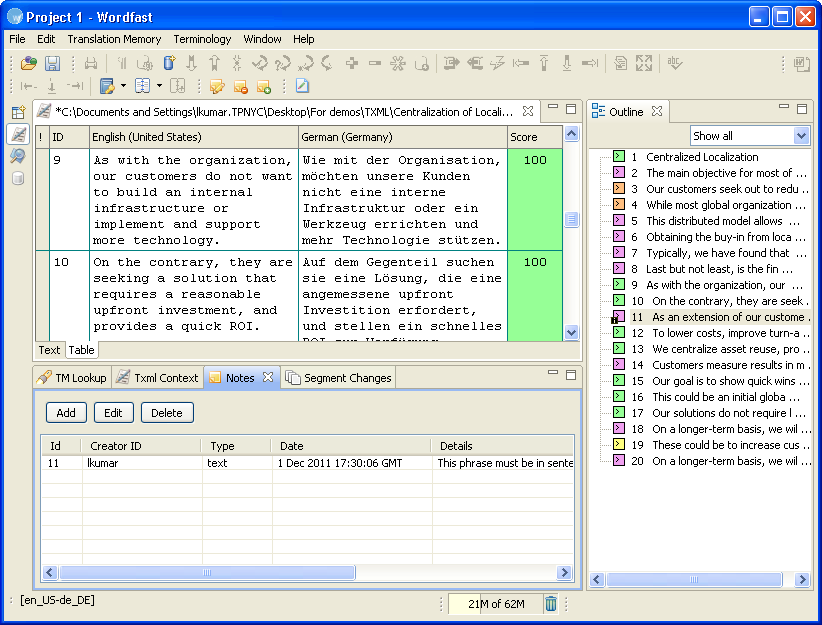This screenshot has width=822, height=625.
Task: Click the spell check abc icon
Action: pyautogui.click(x=675, y=63)
